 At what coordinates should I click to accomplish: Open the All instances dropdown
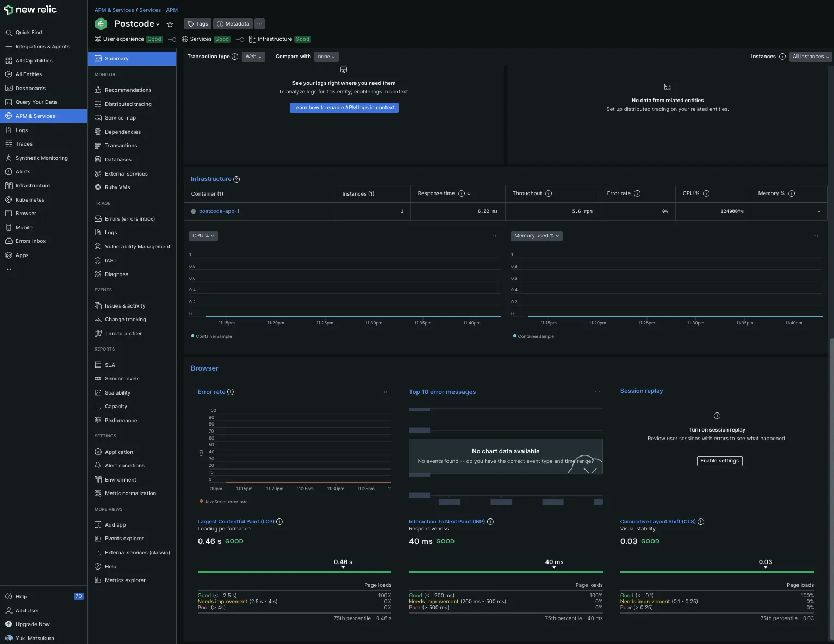(811, 57)
